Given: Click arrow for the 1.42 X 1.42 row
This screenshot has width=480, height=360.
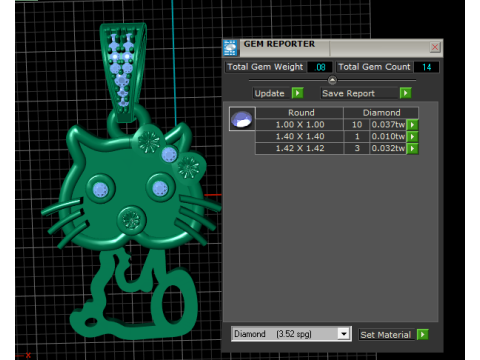Looking at the screenshot, I should (x=412, y=148).
